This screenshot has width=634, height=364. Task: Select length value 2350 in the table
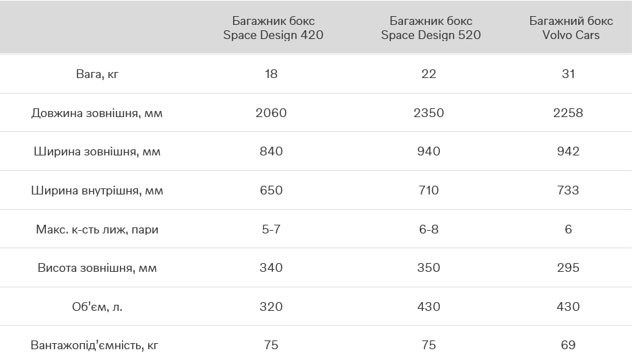pyautogui.click(x=429, y=113)
